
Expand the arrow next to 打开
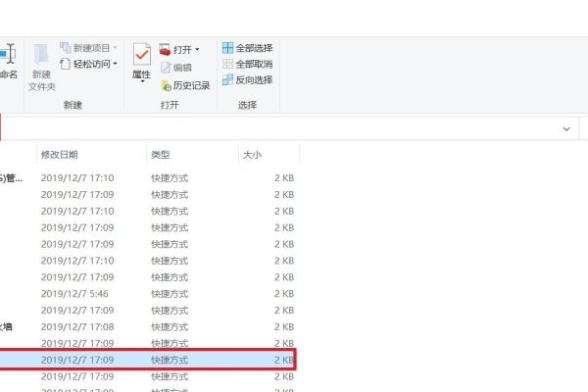click(197, 50)
